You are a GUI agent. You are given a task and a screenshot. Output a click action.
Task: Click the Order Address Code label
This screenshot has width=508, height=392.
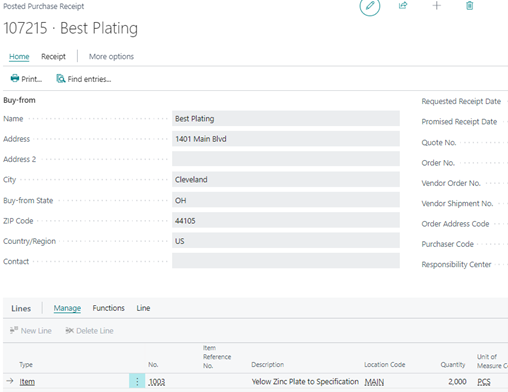pos(455,224)
